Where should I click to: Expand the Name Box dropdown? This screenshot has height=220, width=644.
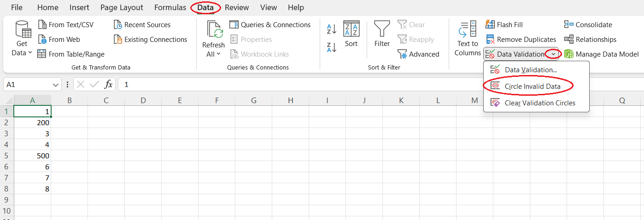(56, 85)
